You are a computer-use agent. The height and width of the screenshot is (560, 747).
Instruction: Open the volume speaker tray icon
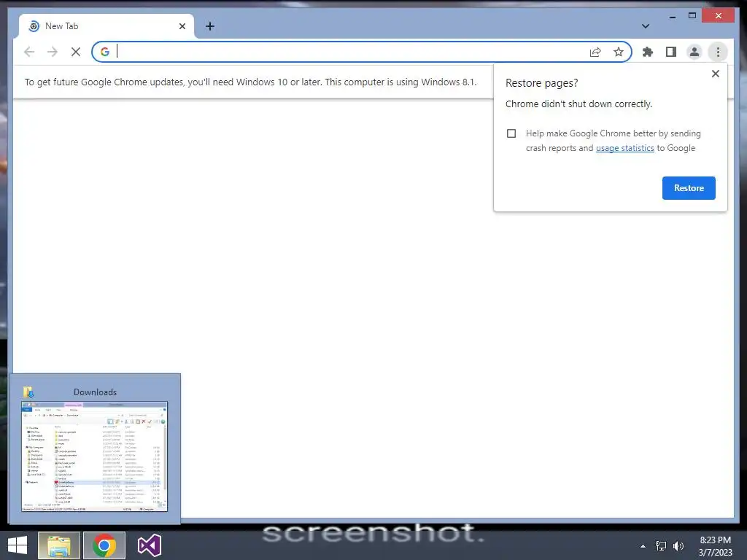coord(678,546)
